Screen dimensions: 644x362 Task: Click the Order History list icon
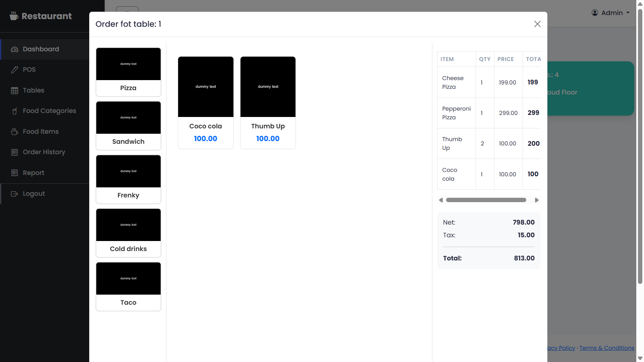[14, 152]
